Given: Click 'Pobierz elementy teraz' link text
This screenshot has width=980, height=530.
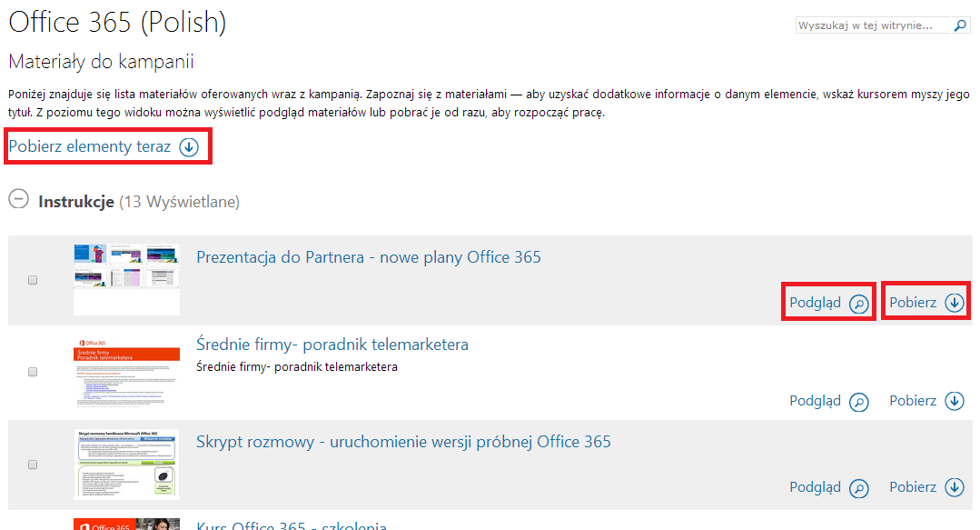Looking at the screenshot, I should (89, 146).
